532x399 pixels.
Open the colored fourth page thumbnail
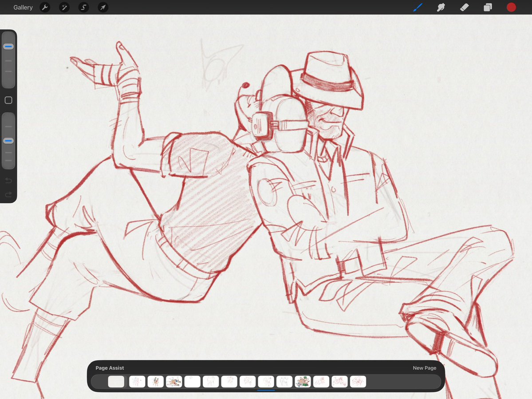[x=174, y=382]
